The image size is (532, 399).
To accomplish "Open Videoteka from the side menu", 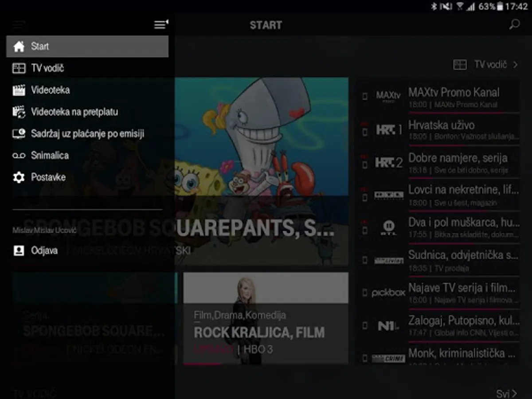I will [87, 90].
